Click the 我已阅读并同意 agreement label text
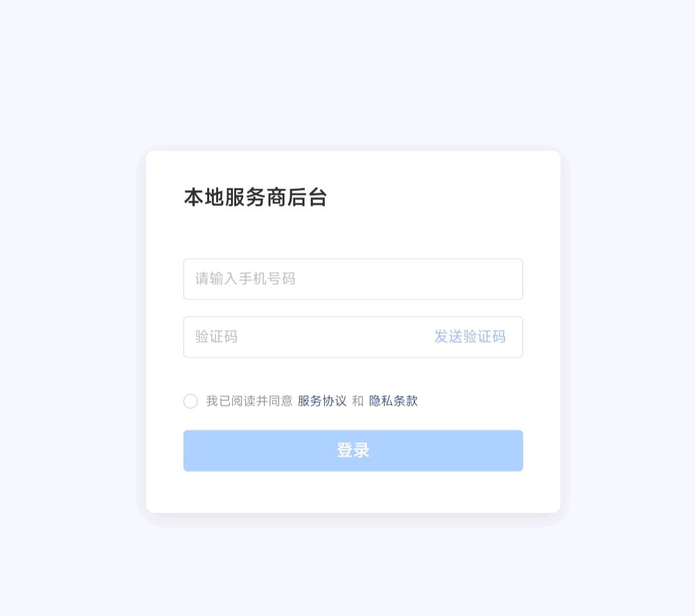695x616 pixels. 249,401
